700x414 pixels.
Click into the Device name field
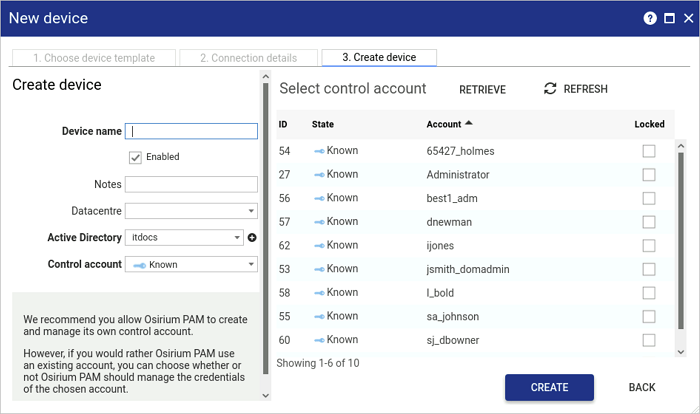[193, 131]
